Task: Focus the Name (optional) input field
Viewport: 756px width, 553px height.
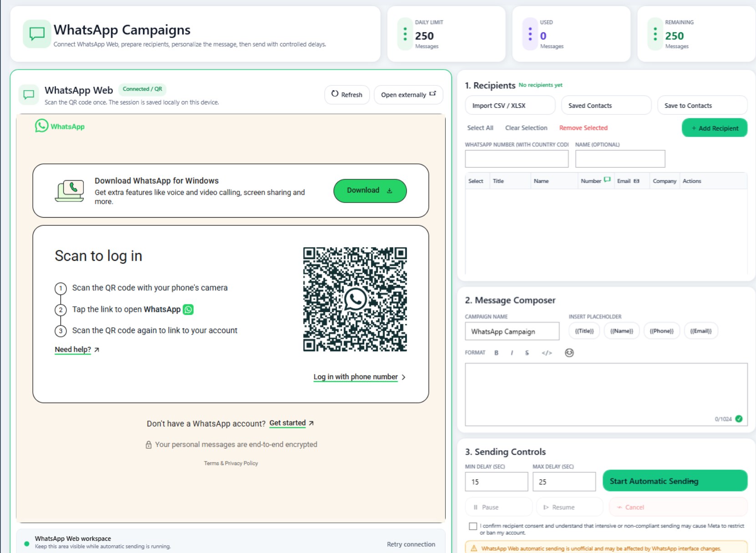Action: tap(620, 159)
